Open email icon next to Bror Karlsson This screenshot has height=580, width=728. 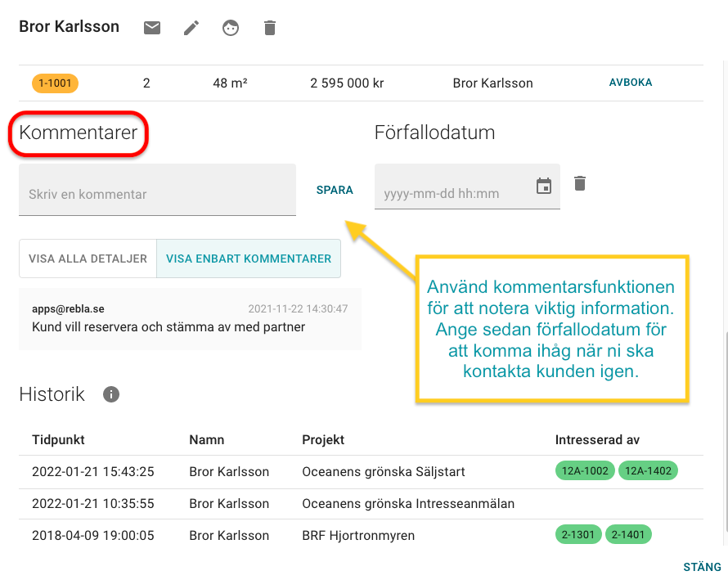point(152,27)
